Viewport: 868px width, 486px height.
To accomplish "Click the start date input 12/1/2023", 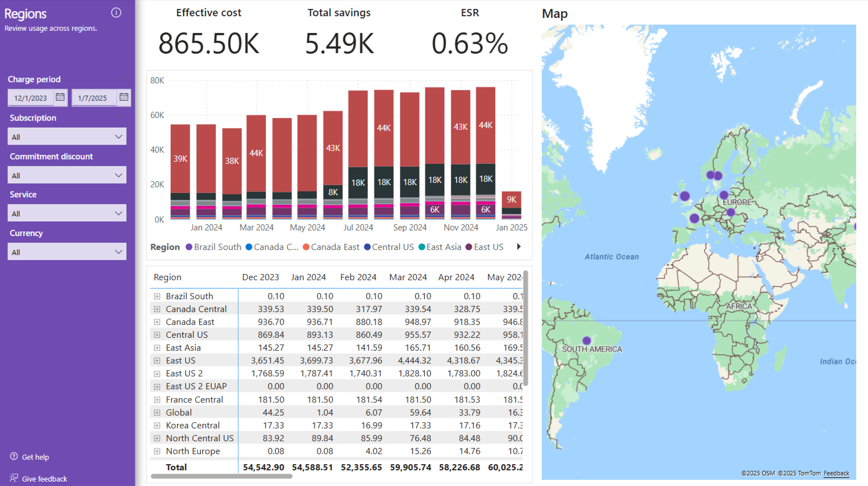I will tap(30, 98).
